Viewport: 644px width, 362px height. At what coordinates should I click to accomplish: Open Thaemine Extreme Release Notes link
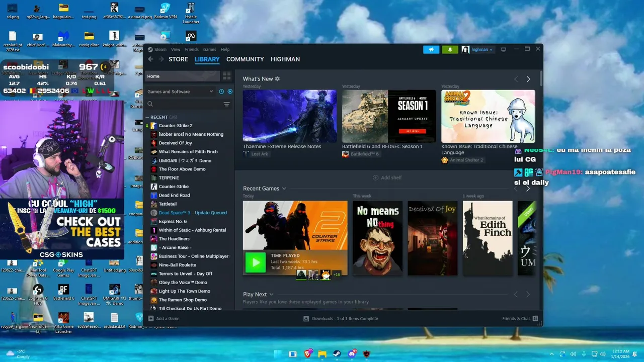click(x=282, y=146)
